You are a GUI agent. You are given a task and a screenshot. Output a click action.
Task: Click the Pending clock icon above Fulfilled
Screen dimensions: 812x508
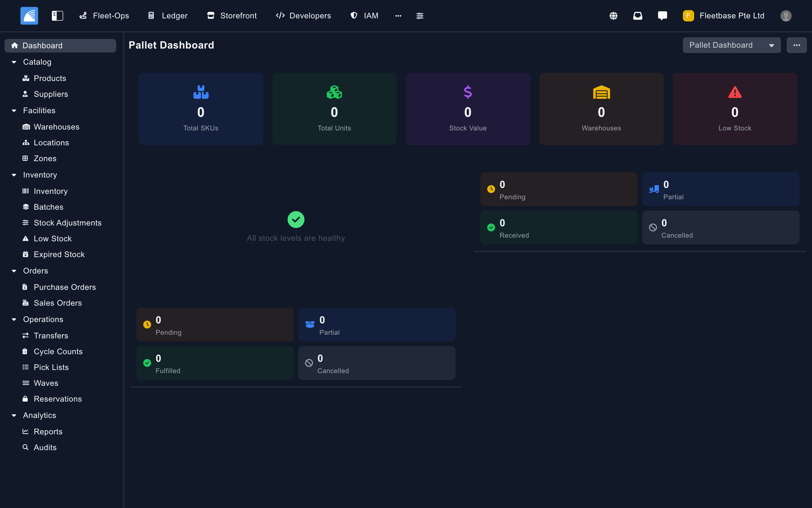point(147,325)
